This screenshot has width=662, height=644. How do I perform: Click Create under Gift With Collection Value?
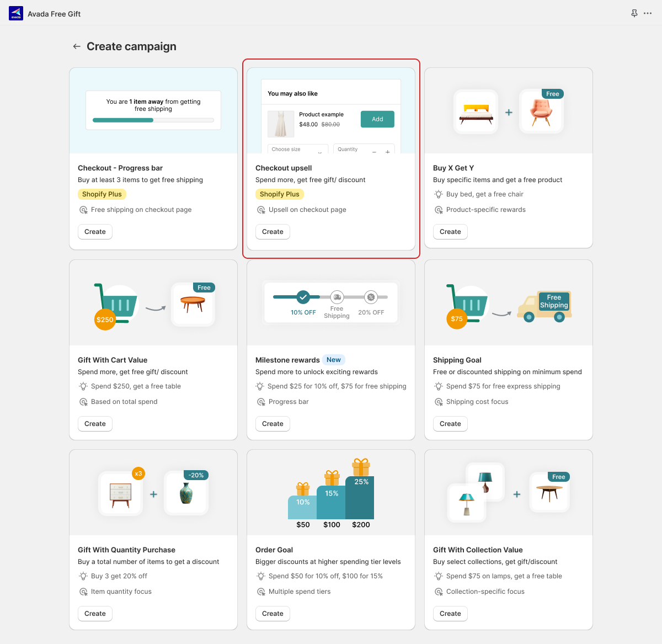450,614
